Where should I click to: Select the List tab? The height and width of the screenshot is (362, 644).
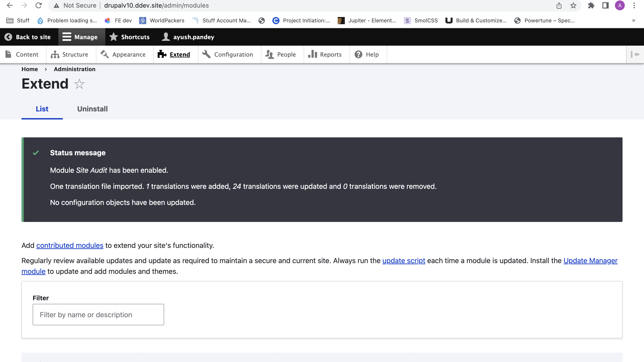point(42,109)
